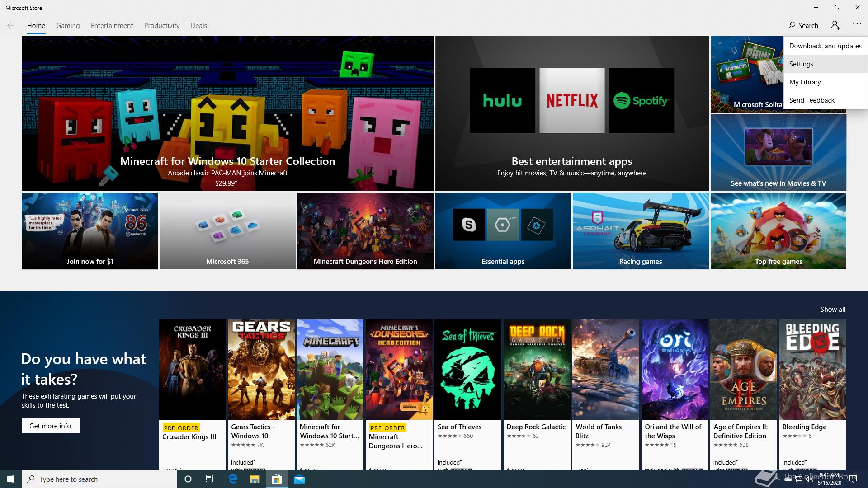The width and height of the screenshot is (868, 488).
Task: Click Send Feedback in the menu
Action: [826, 100]
